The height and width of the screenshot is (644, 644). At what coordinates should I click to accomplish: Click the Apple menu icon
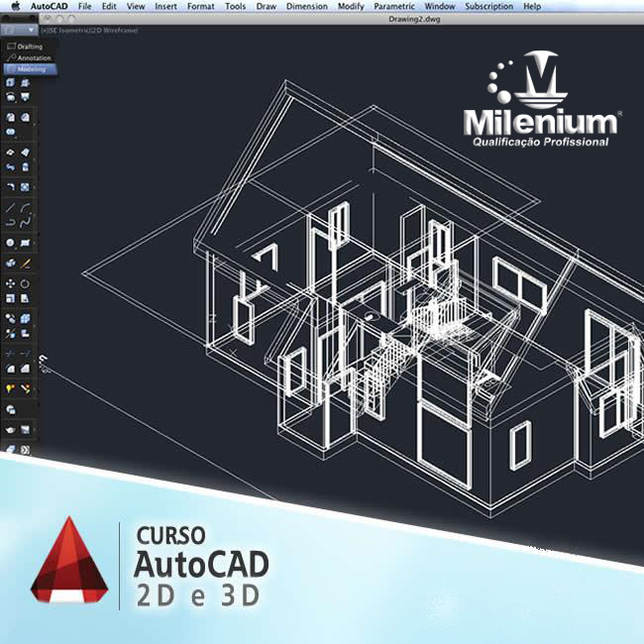[15, 6]
